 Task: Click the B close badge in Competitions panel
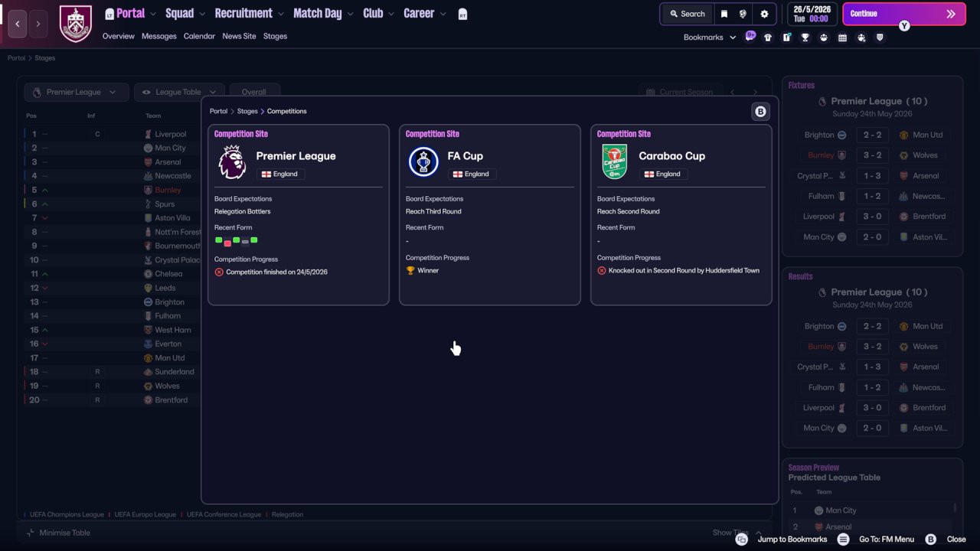click(760, 112)
